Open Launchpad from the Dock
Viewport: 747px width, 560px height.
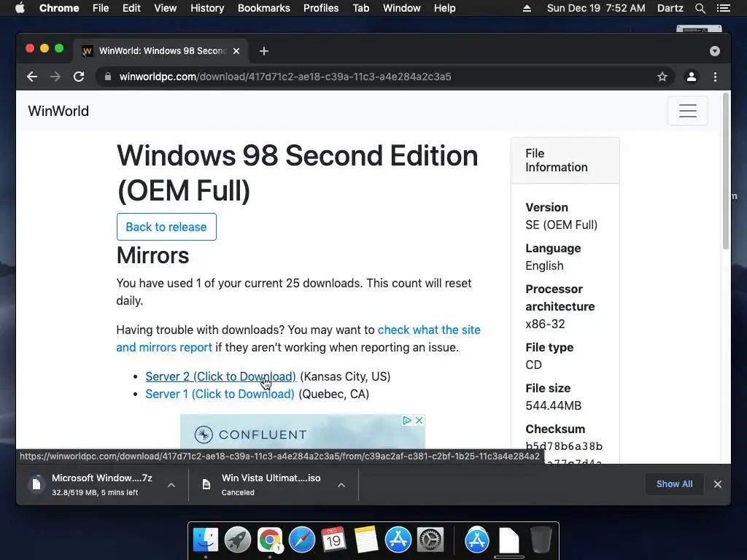tap(238, 540)
